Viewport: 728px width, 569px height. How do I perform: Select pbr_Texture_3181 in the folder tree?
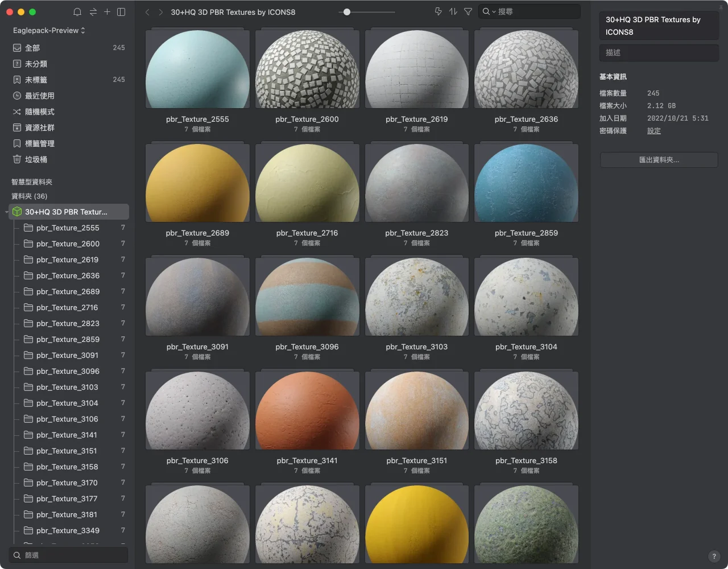69,514
